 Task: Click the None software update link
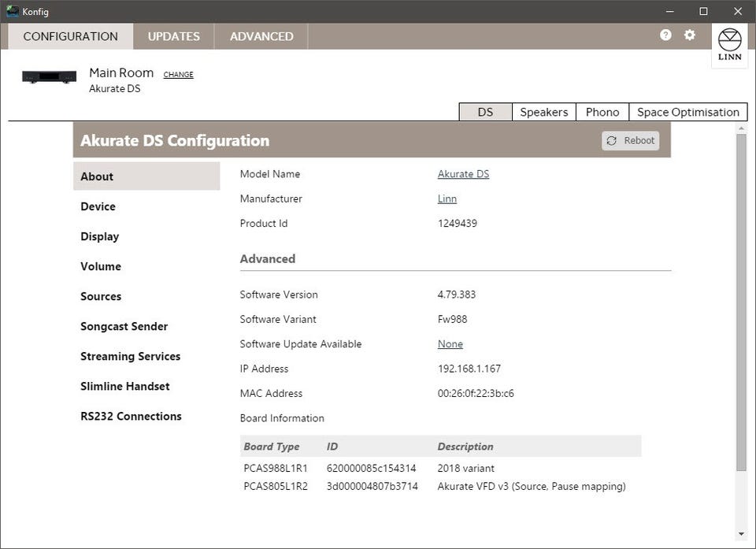[450, 344]
